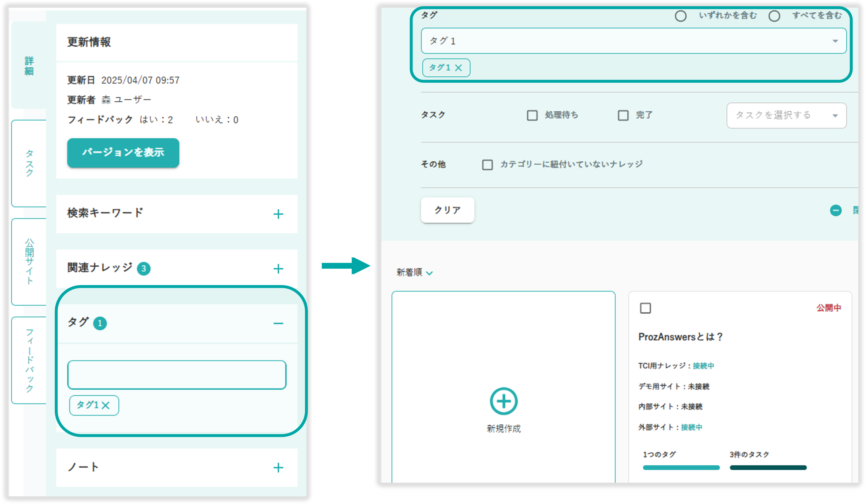Click the クリア button
The image size is (866, 504).
[x=448, y=210]
